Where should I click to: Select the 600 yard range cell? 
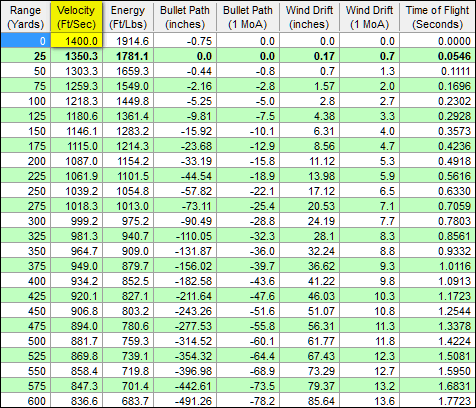(x=26, y=400)
